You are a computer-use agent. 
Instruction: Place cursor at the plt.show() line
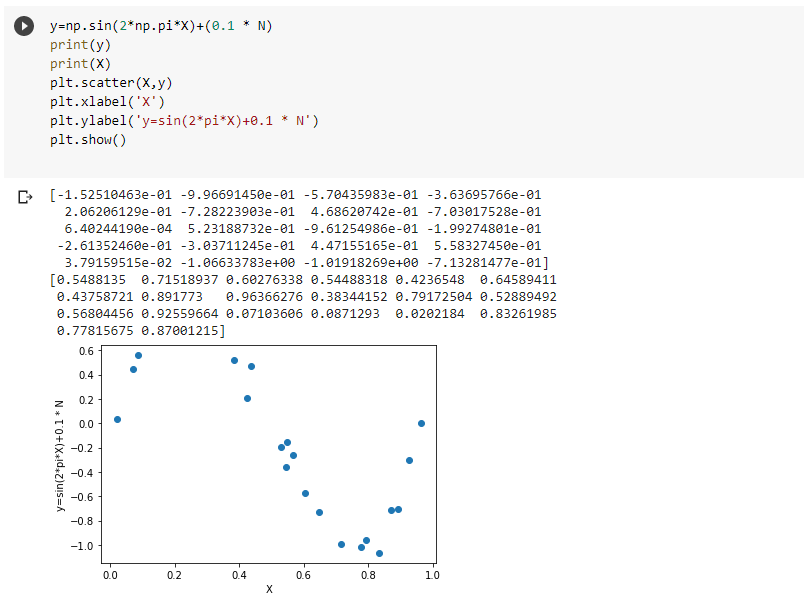88,140
